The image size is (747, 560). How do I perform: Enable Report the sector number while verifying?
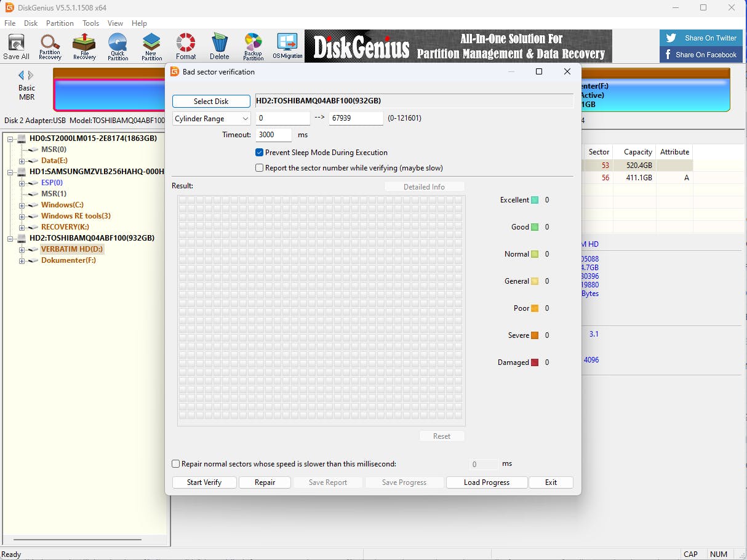(x=260, y=168)
